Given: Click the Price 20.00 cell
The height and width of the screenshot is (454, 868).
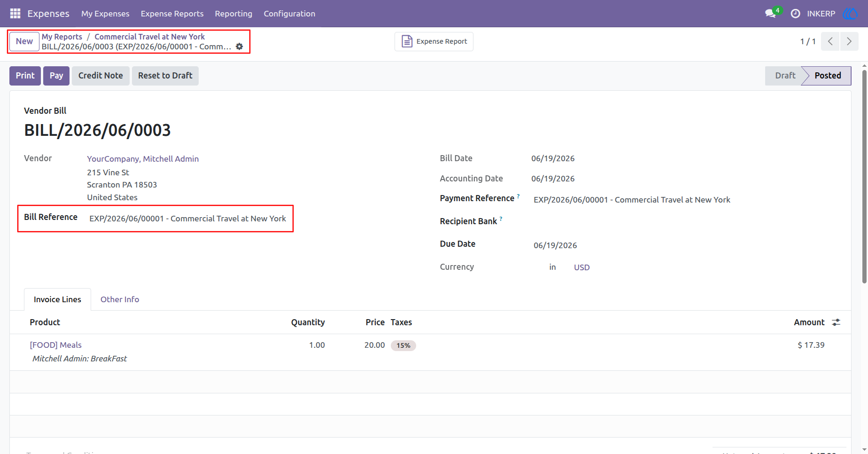Looking at the screenshot, I should click(x=374, y=345).
